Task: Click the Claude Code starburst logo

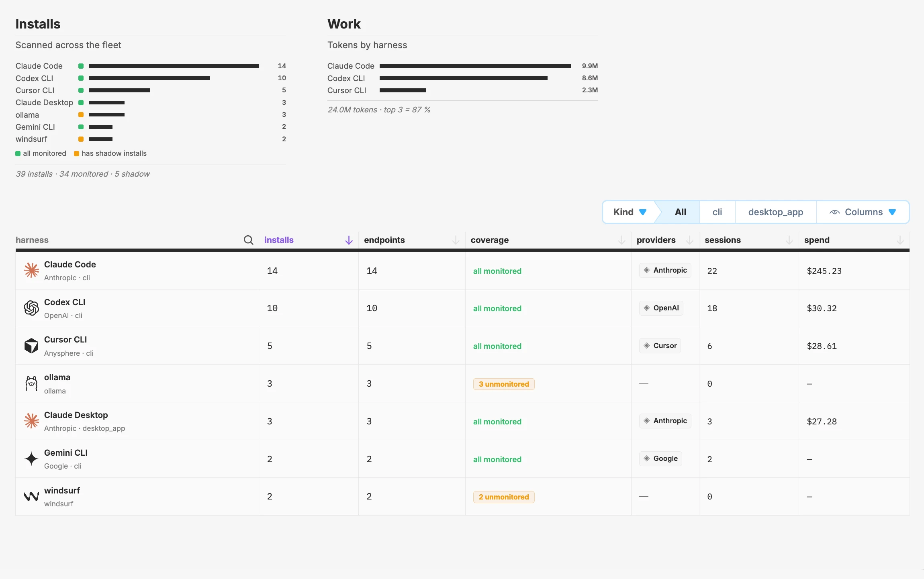Action: 31,270
